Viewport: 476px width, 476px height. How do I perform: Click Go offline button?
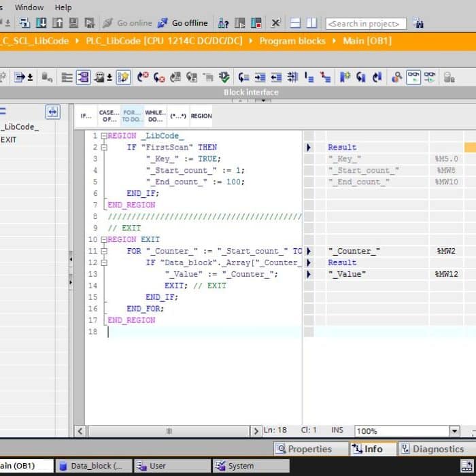[x=183, y=22]
